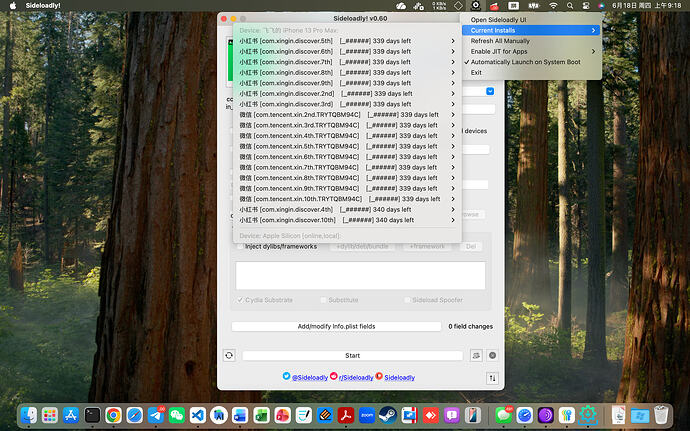Open the @Sideloadly Twitter link

pos(310,378)
